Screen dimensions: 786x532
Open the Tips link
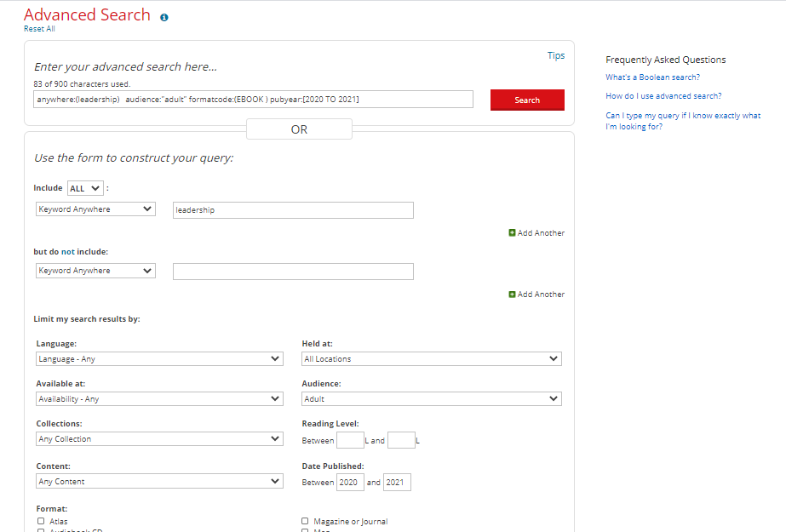[x=555, y=55]
